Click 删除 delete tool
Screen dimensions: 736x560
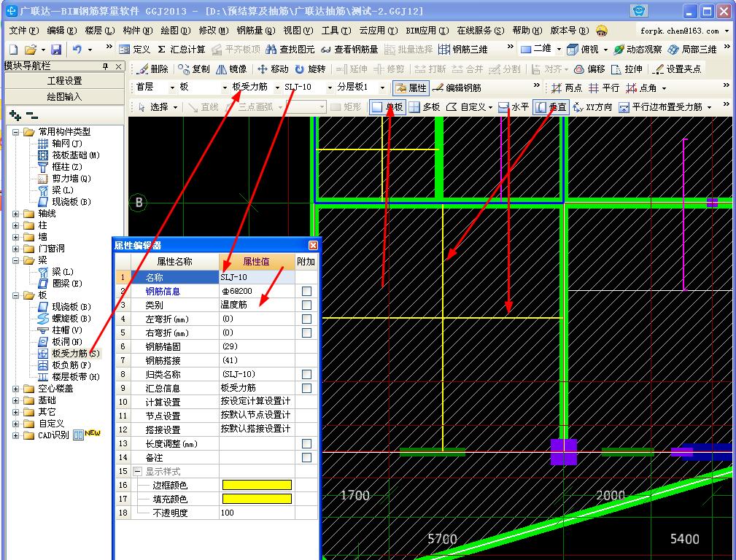152,69
